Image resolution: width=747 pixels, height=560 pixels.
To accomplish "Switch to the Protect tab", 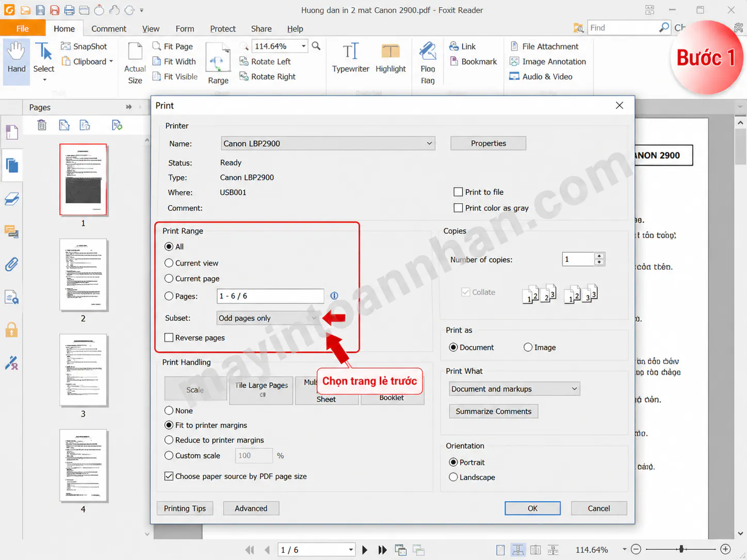I will click(223, 29).
